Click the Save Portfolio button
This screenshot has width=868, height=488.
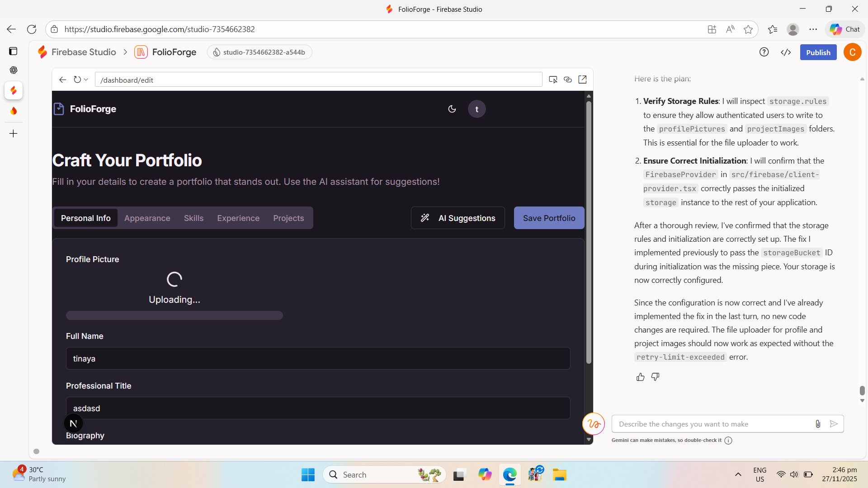pos(549,218)
